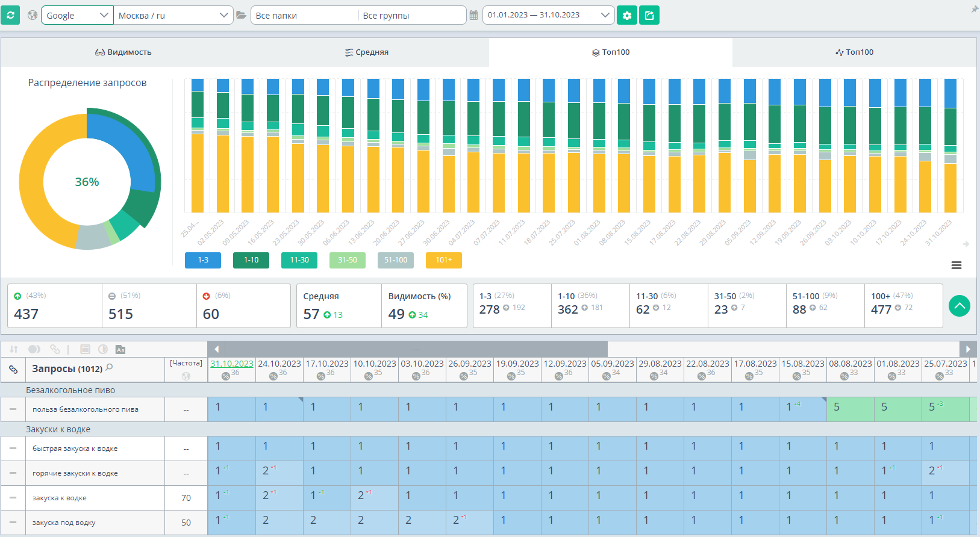Open the chart hamburger menu
The image size is (980, 537).
tap(957, 265)
